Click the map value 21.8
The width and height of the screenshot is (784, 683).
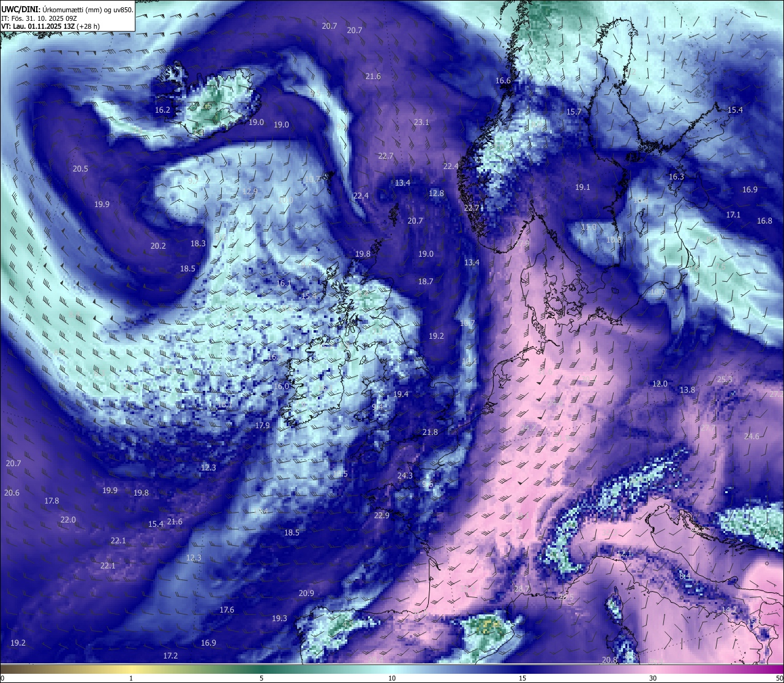coord(430,432)
